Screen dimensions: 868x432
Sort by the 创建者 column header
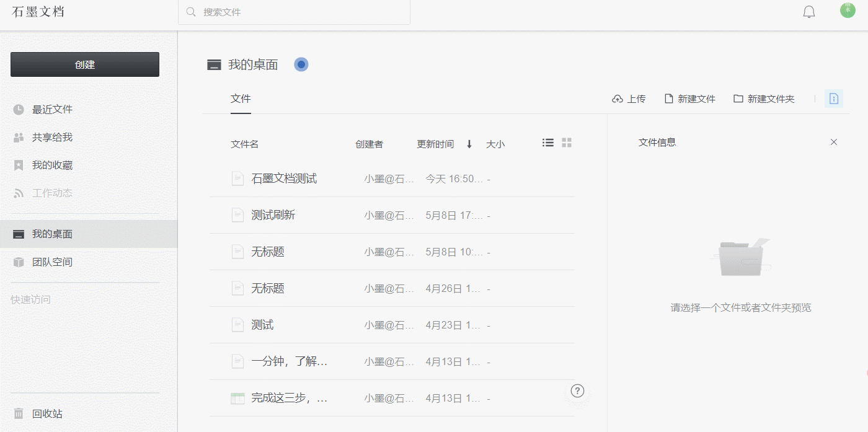[x=369, y=144]
